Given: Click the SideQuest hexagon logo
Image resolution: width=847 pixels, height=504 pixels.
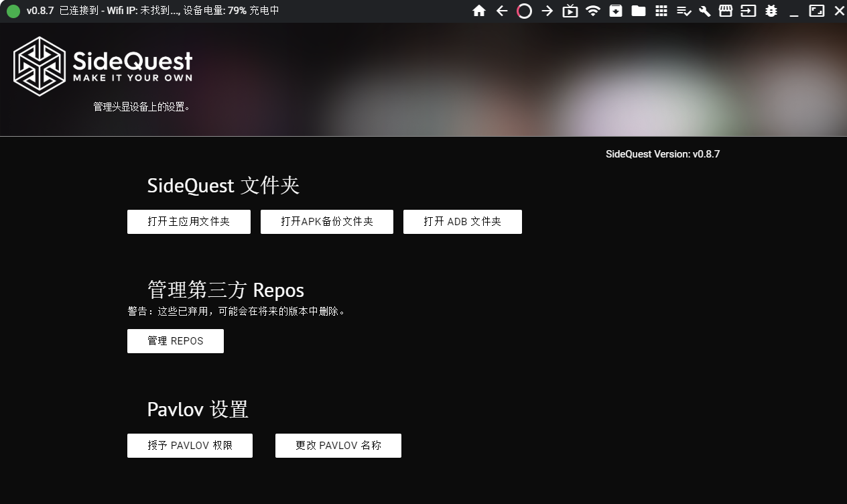Looking at the screenshot, I should tap(40, 66).
